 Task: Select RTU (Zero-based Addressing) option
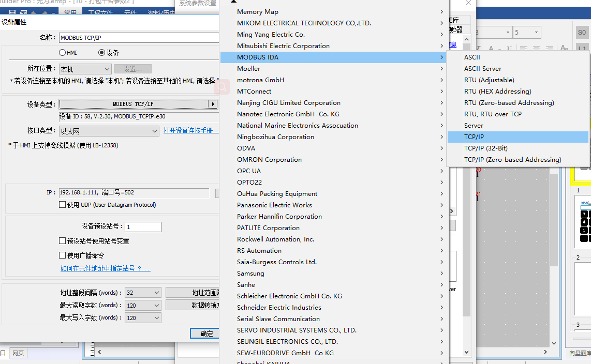pos(518,103)
